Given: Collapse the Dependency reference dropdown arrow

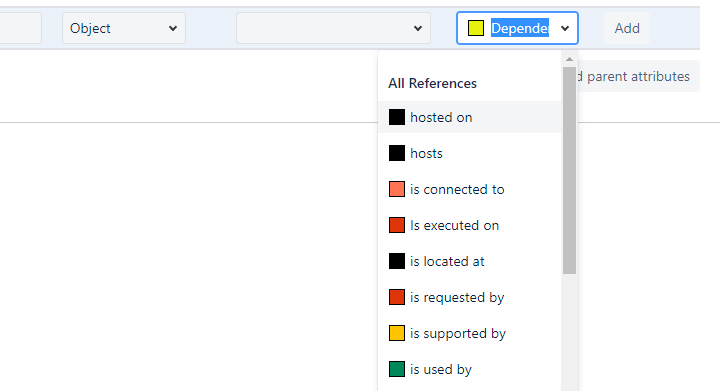Looking at the screenshot, I should click(x=565, y=28).
